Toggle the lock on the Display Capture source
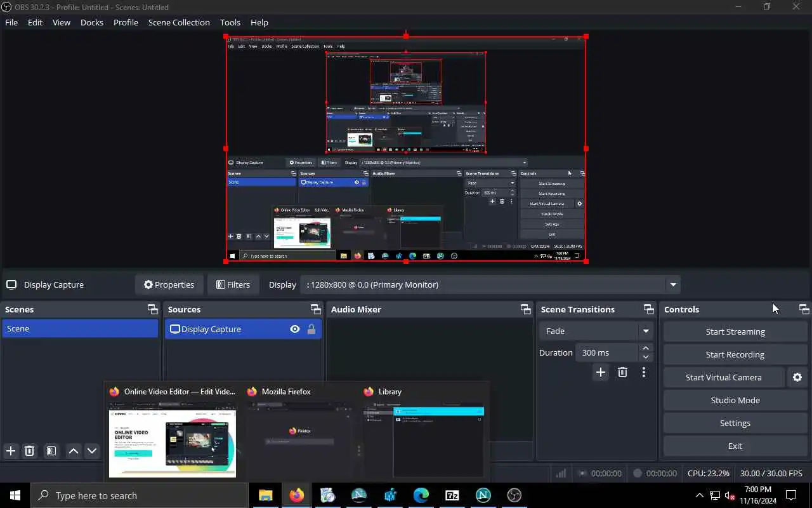 [x=311, y=329]
